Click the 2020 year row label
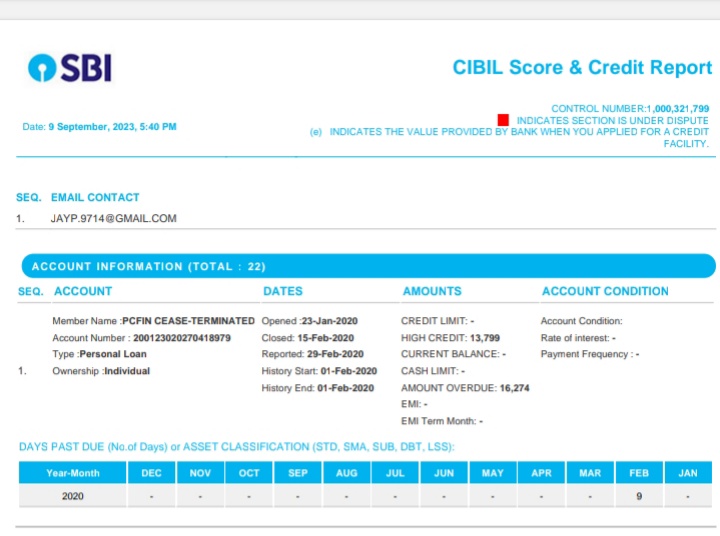 point(73,496)
